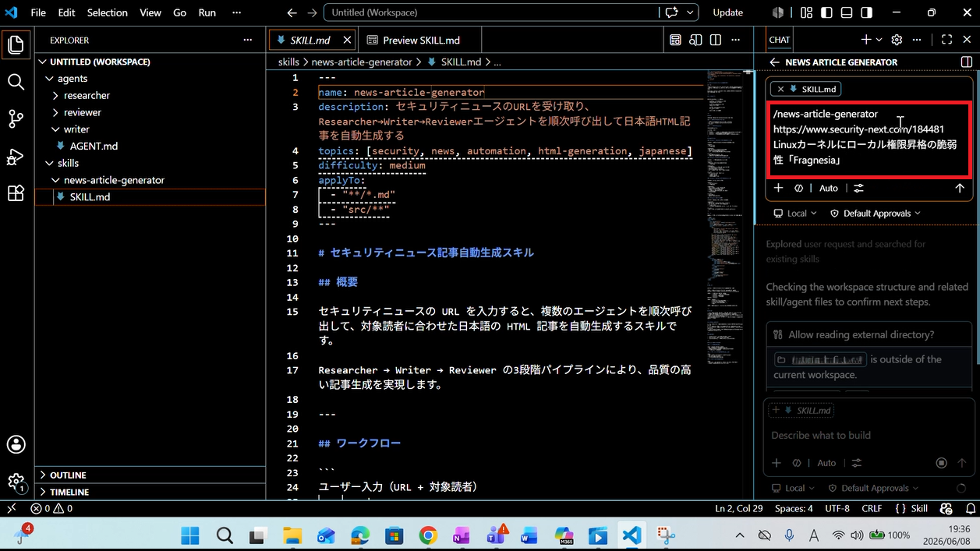The height and width of the screenshot is (551, 980).
Task: Collapse the writer folder
Action: [76, 129]
